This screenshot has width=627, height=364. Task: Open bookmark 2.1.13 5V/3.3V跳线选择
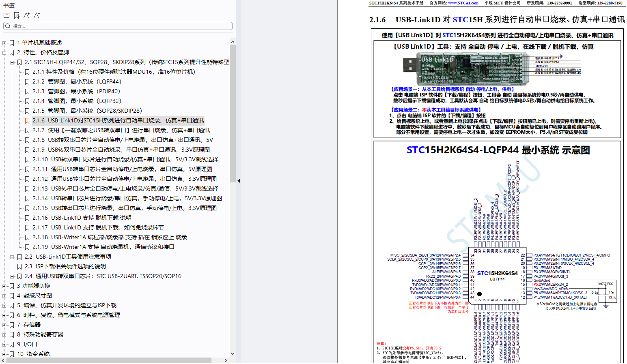click(x=125, y=188)
